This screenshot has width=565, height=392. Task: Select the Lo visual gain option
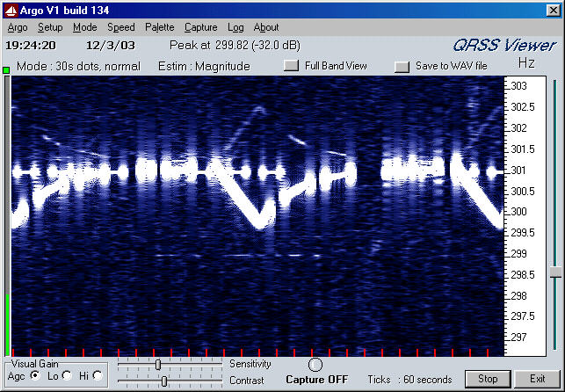pos(67,375)
